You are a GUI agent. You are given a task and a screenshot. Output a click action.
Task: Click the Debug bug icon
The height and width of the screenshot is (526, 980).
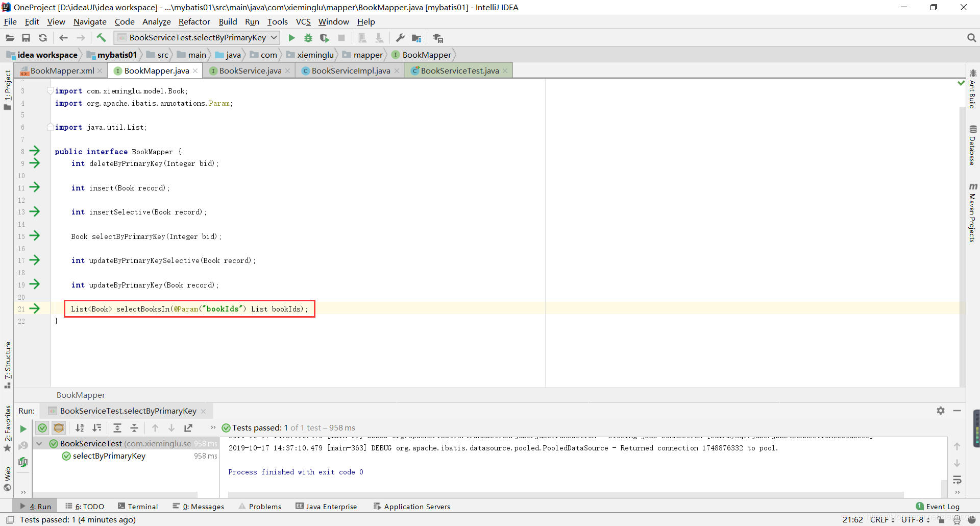pyautogui.click(x=308, y=38)
